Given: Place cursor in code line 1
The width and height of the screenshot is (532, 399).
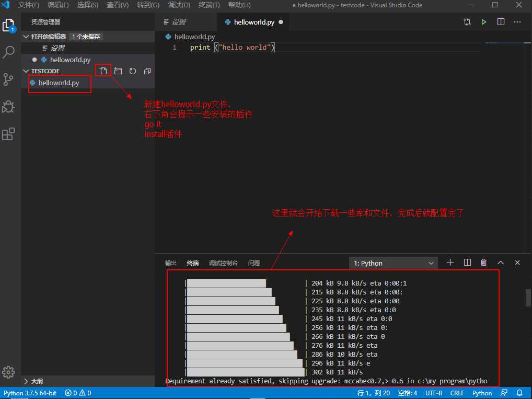Looking at the screenshot, I should click(232, 48).
